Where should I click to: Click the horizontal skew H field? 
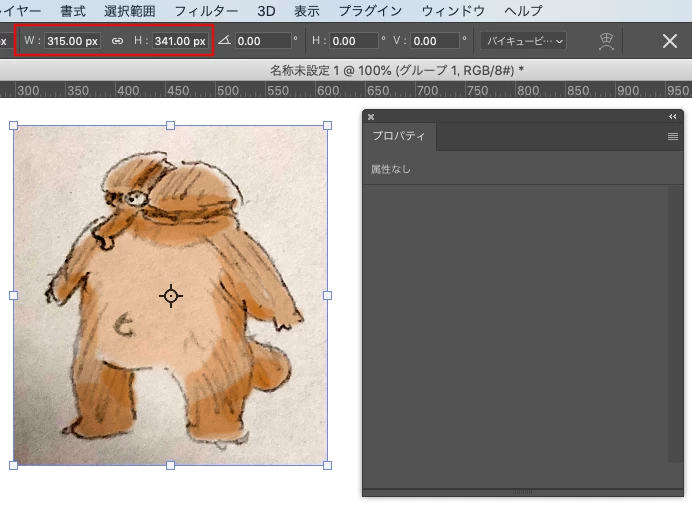click(x=354, y=41)
